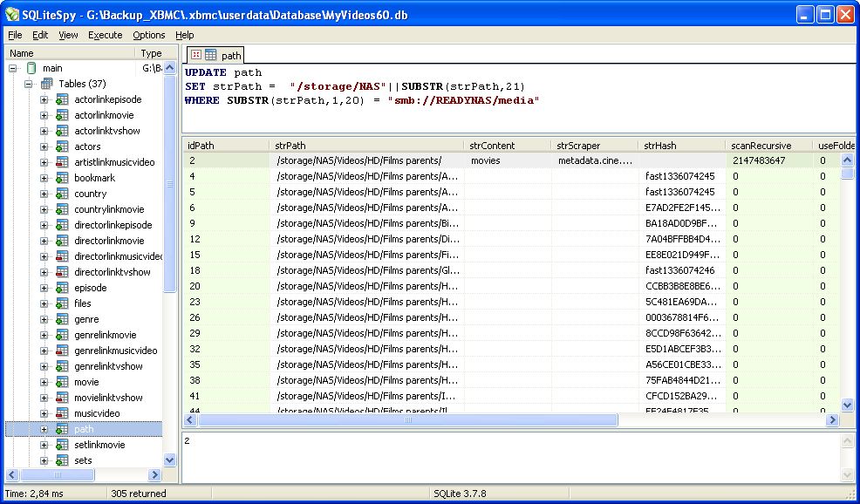
Task: Click the strPath column header
Action: [x=365, y=146]
